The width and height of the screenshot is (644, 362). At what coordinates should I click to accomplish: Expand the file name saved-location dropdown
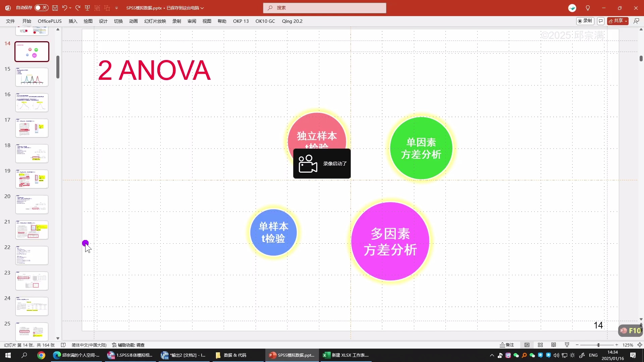click(202, 8)
